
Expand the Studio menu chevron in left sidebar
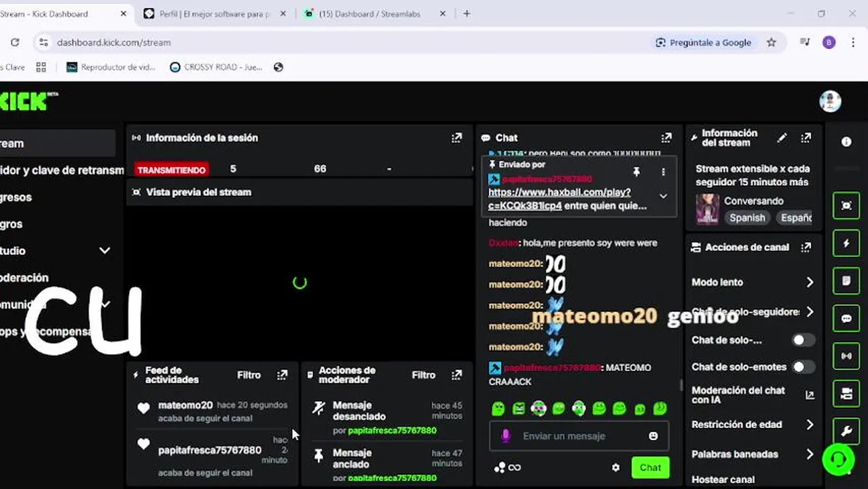[105, 251]
